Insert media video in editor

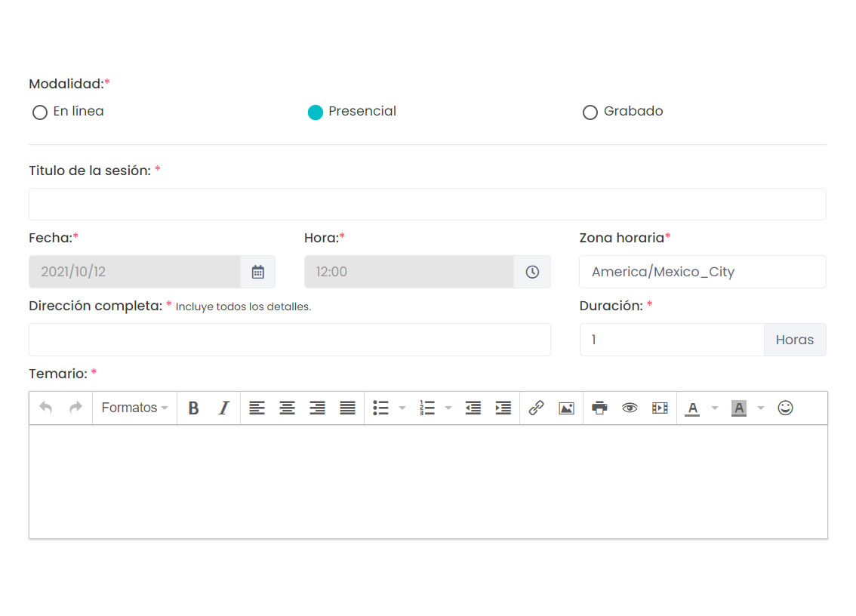660,408
